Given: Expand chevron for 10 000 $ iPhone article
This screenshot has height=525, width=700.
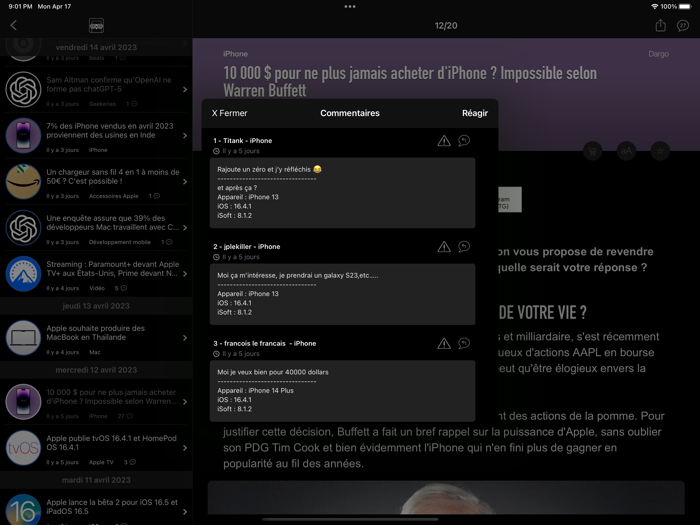Looking at the screenshot, I should [185, 402].
